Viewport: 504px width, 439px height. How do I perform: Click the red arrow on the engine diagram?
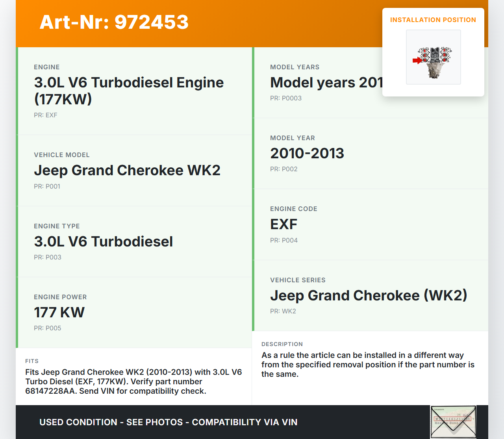click(417, 61)
